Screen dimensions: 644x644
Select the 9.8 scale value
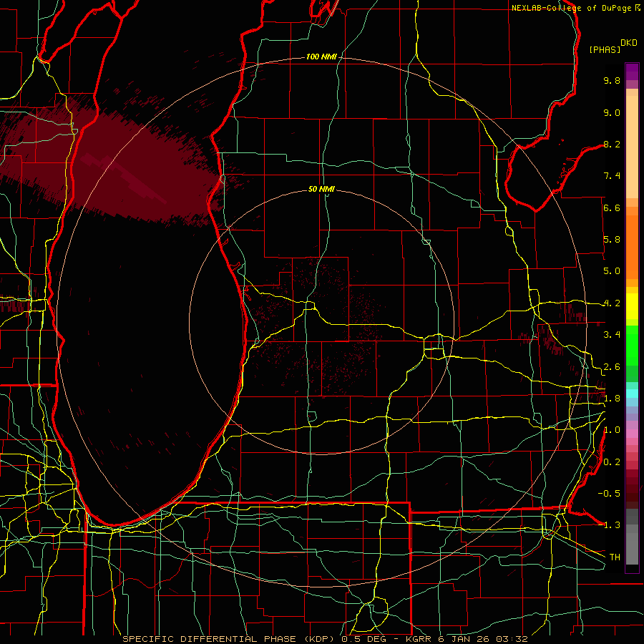[612, 80]
